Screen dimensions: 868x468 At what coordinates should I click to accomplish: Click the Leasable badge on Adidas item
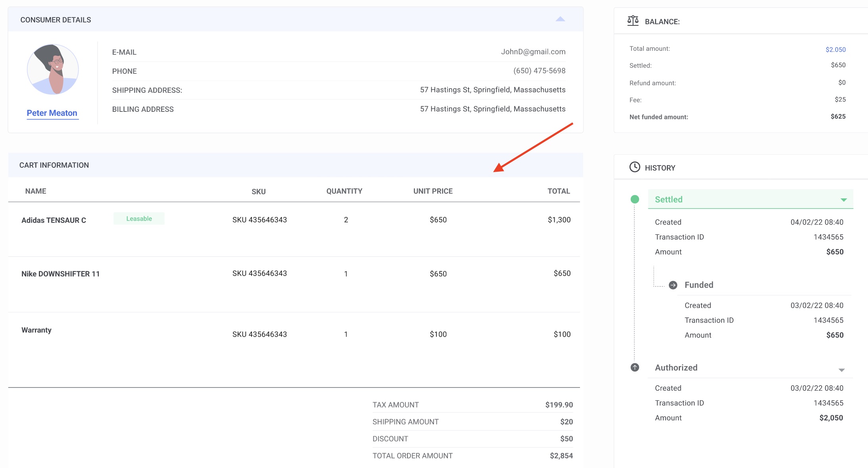[139, 219]
